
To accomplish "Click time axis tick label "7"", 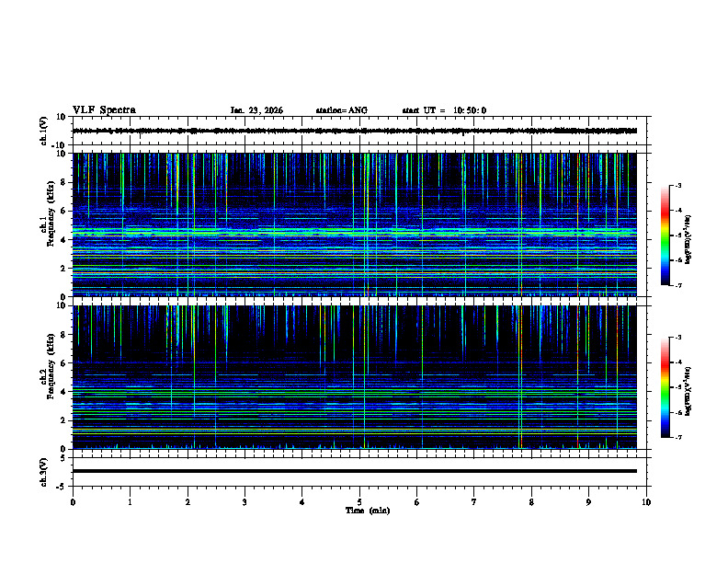I will (474, 502).
